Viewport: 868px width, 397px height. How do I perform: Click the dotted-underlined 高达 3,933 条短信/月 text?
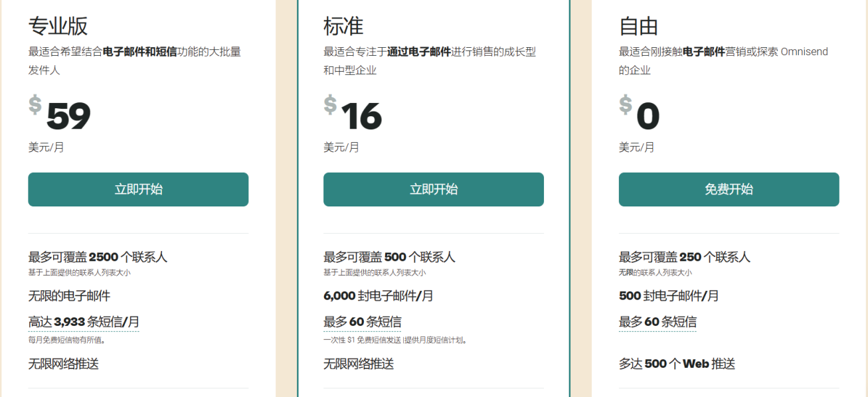click(84, 322)
